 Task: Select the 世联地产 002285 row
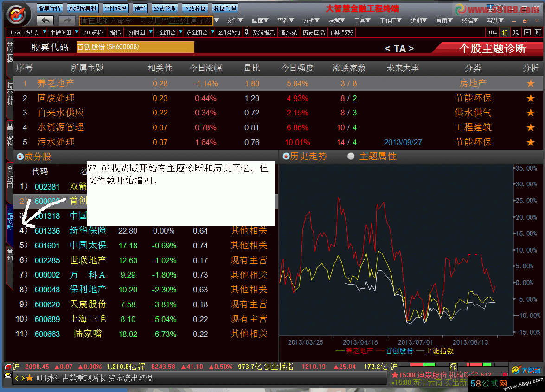pos(146,260)
